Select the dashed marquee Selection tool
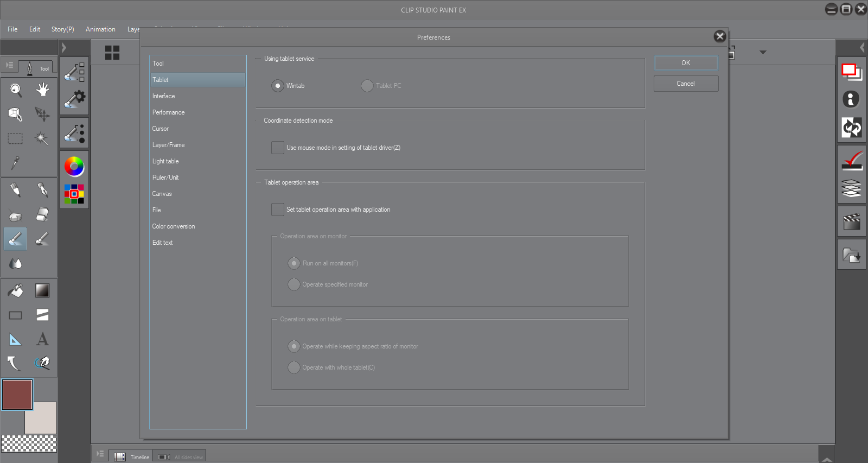 (x=16, y=138)
